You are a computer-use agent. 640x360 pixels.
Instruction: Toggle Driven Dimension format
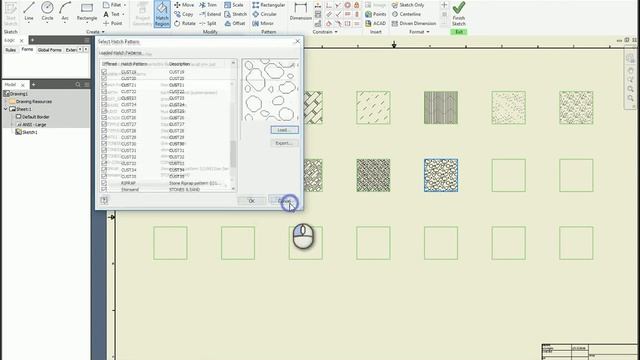pos(414,23)
